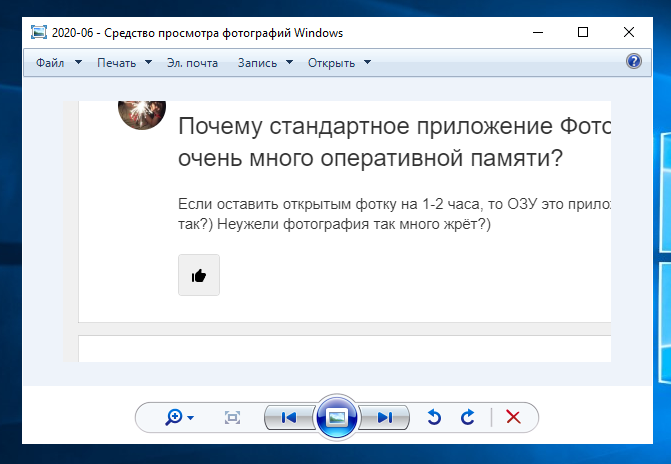Delete the photo with red X
This screenshot has height=464, width=671.
pyautogui.click(x=514, y=417)
